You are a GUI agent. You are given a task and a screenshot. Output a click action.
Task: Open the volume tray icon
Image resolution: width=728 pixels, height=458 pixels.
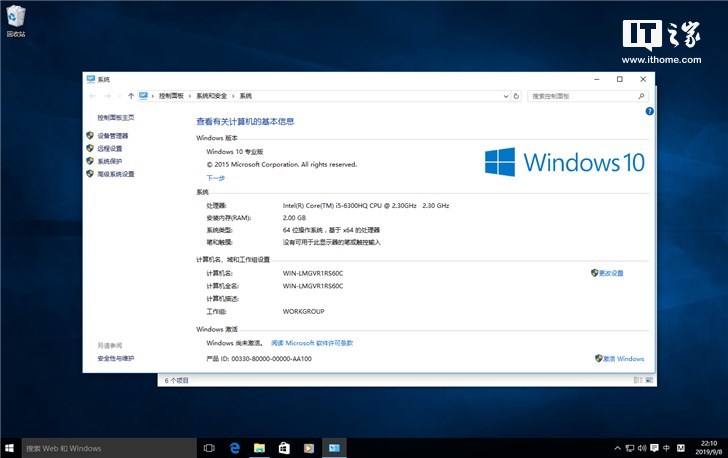coord(642,448)
